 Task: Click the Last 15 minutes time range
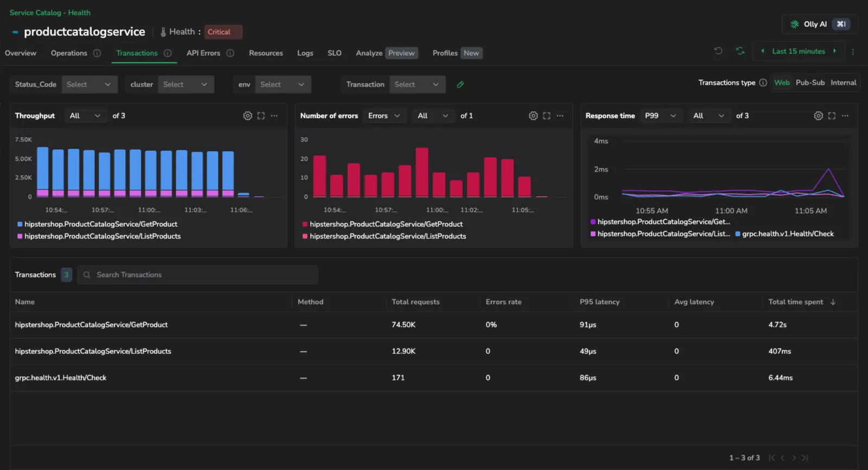pos(799,51)
